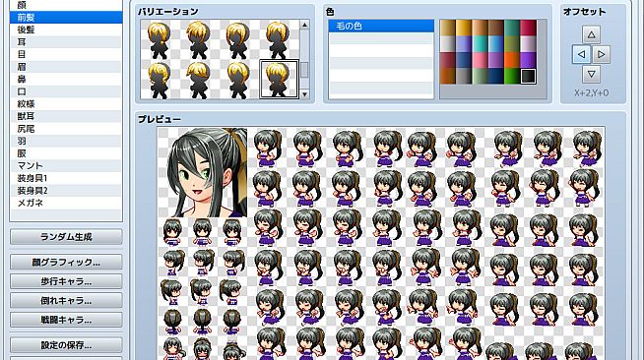
Task: Select 前髪 in the parts list
Action: [66, 18]
